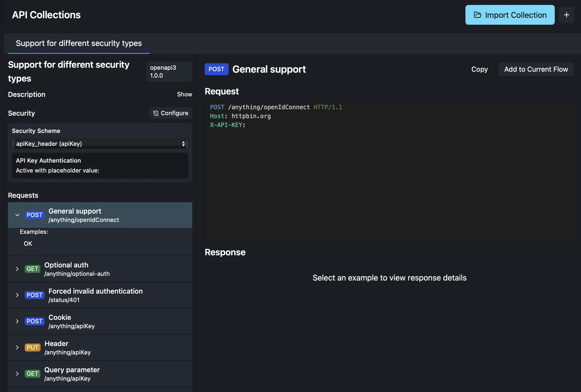Switch to the Support for different security types tab
The height and width of the screenshot is (392, 581).
pyautogui.click(x=78, y=43)
